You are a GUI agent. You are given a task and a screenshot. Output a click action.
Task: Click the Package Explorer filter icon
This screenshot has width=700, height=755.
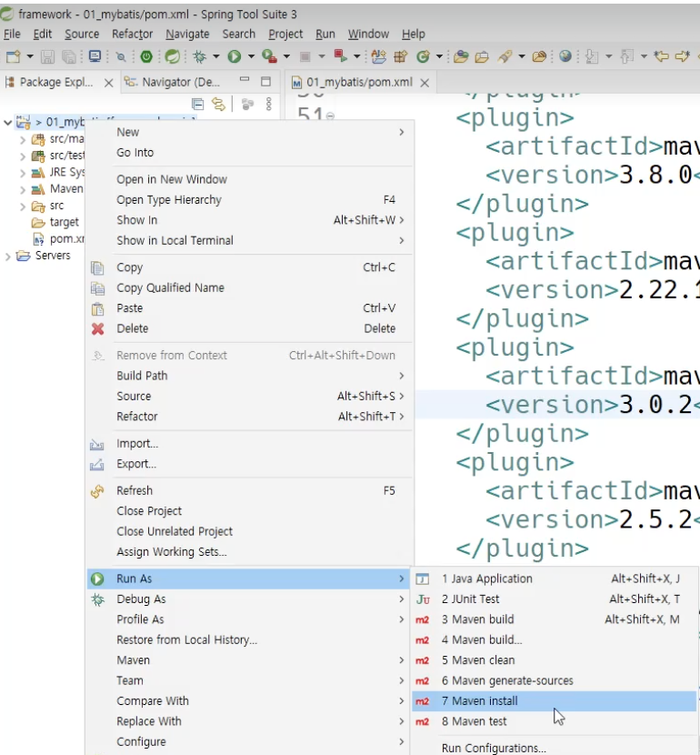pos(247,104)
